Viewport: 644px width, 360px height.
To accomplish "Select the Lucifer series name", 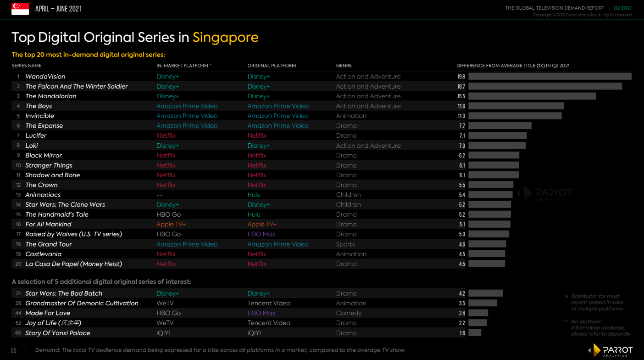I will click(36, 135).
